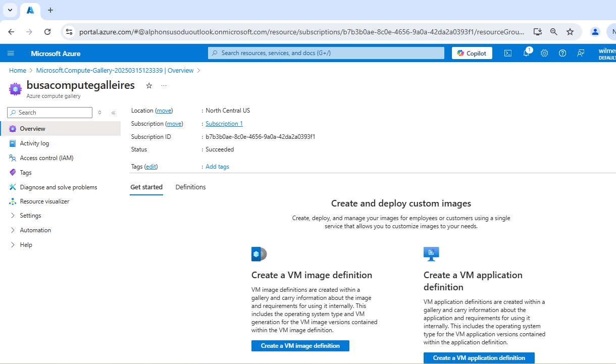Click the Location move link

pyautogui.click(x=164, y=111)
